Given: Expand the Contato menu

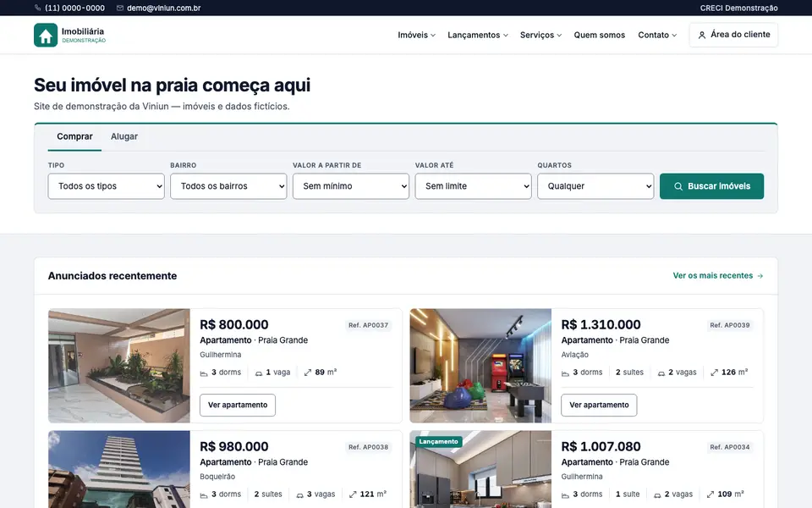Looking at the screenshot, I should pyautogui.click(x=657, y=35).
